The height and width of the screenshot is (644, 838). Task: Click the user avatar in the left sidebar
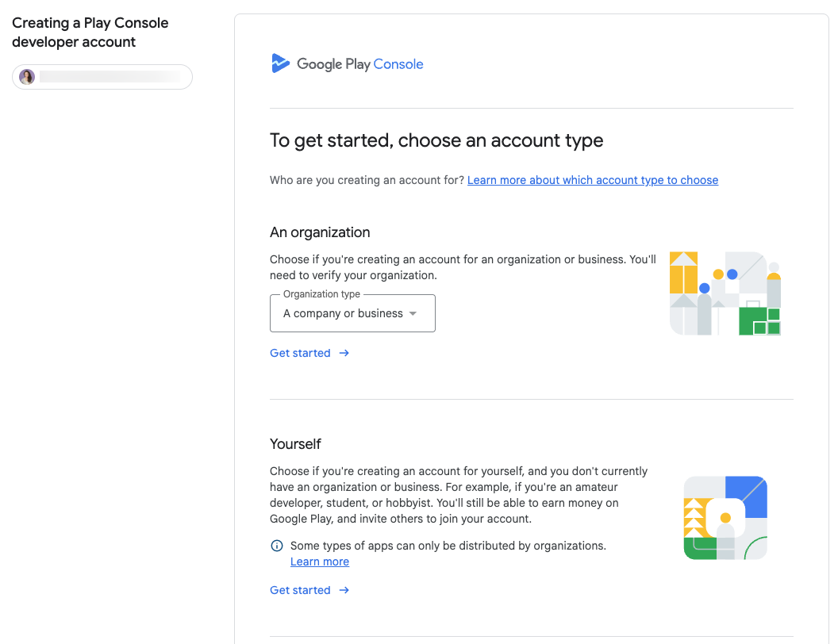[x=26, y=76]
